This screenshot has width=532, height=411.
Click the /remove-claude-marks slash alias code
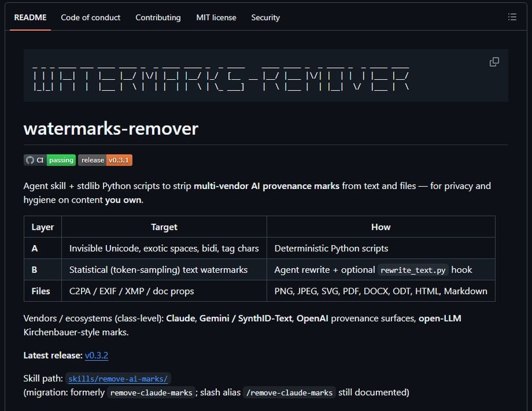pos(290,393)
